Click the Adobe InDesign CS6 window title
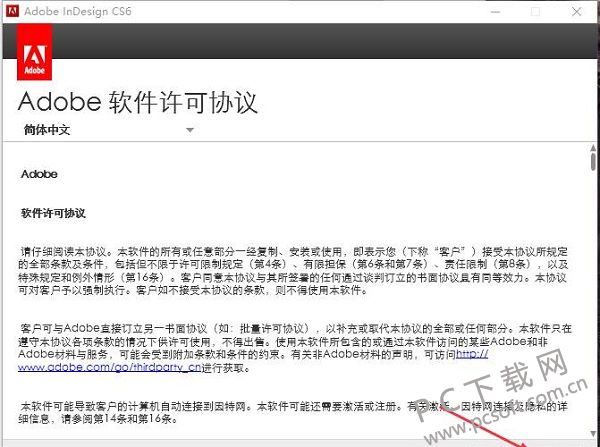Image resolution: width=600 pixels, height=447 pixels. pos(78,11)
